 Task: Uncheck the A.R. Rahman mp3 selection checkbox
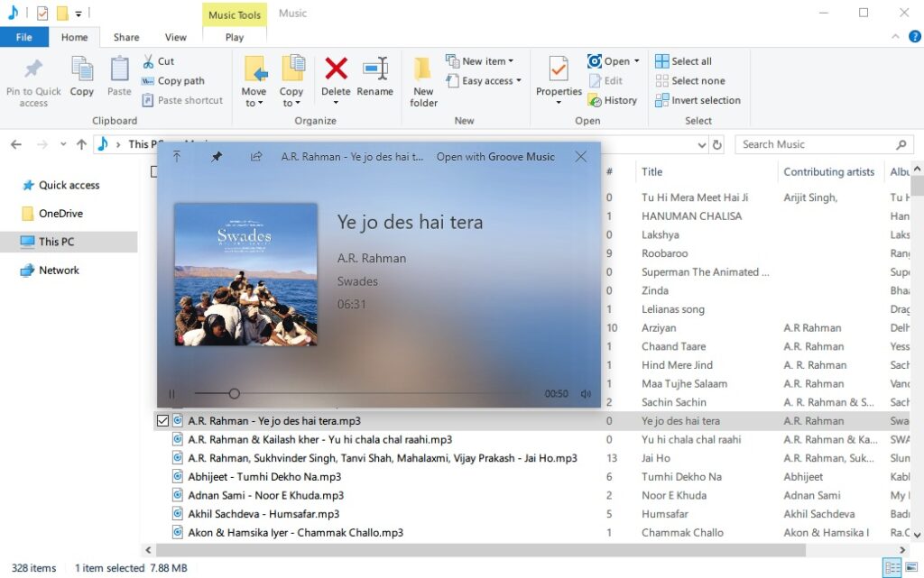point(163,419)
